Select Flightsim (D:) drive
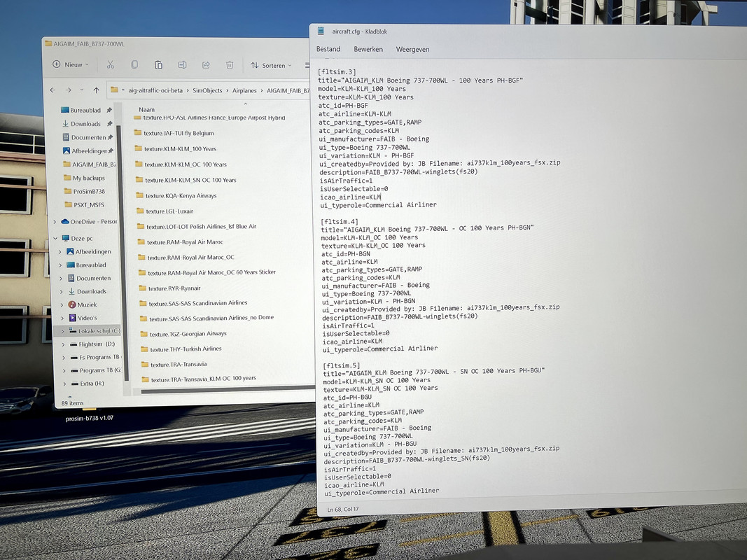The image size is (747, 560). [x=92, y=344]
